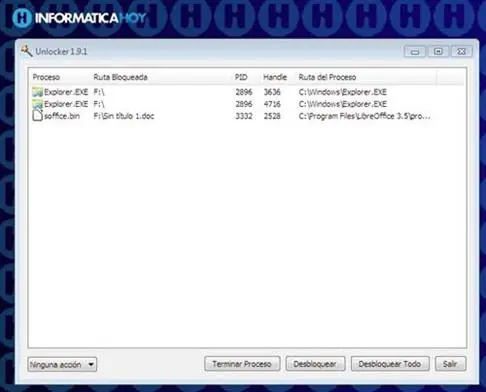Select the soffice.bin file icon
This screenshot has width=486, height=392.
coord(37,116)
